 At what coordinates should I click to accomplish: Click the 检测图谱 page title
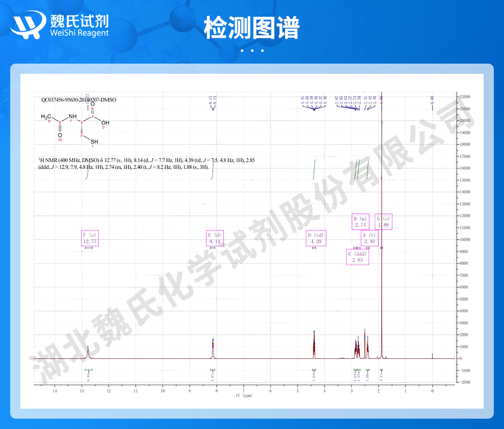[251, 27]
